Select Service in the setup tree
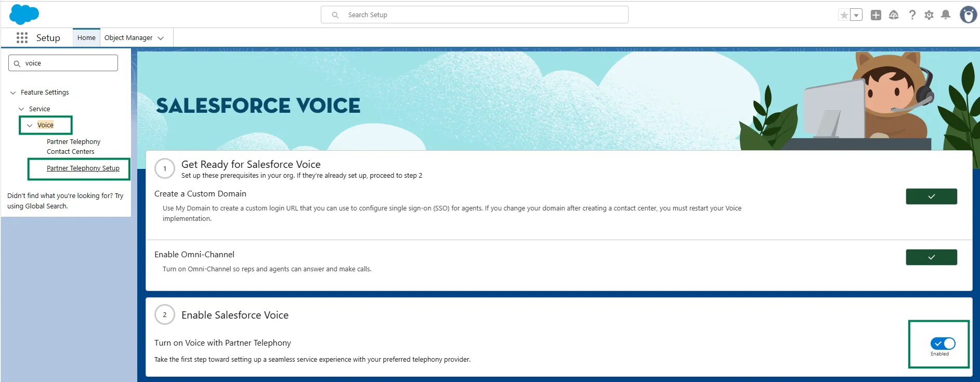 click(x=40, y=109)
